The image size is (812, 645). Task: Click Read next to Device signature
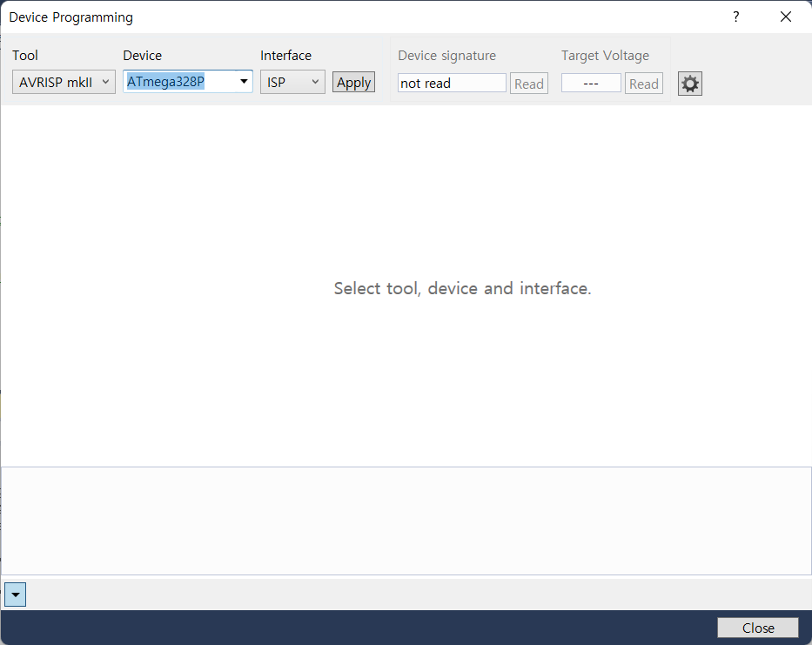click(x=529, y=84)
